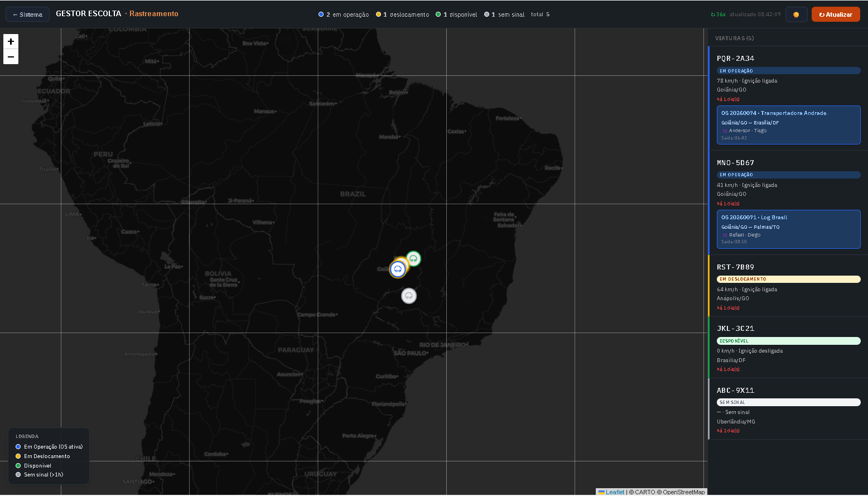
Task: Click the EM DESLOCAMENTO status badge
Action: click(x=788, y=279)
